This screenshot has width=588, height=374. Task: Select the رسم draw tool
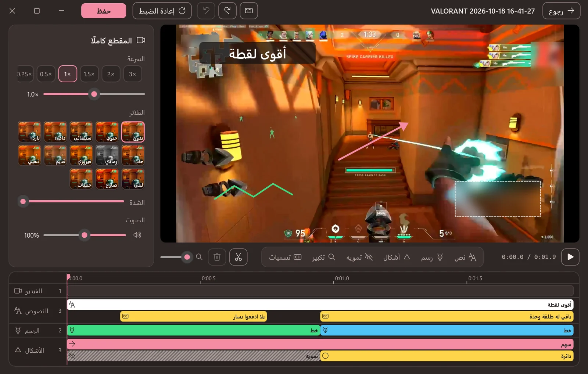coord(432,257)
